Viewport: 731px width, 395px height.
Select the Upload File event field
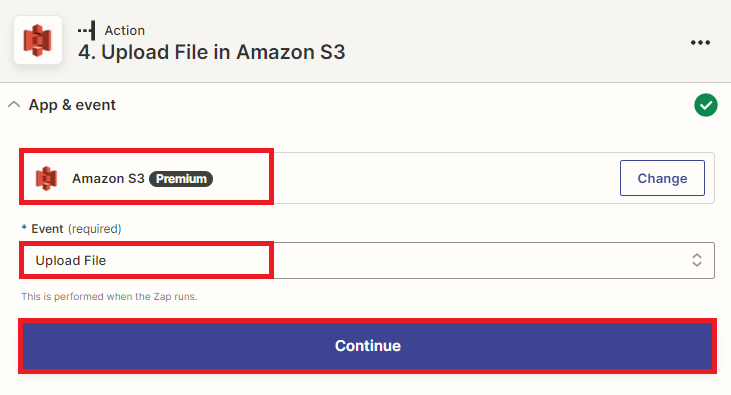click(x=367, y=260)
